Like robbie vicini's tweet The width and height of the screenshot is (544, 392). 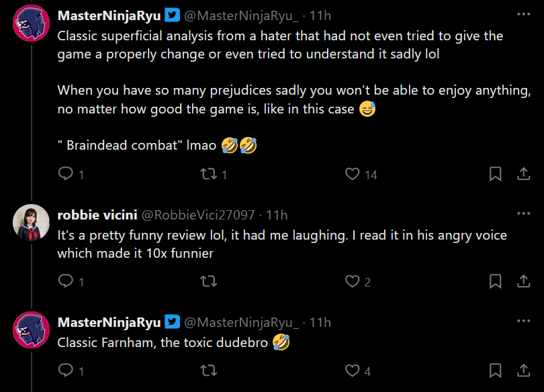353,282
